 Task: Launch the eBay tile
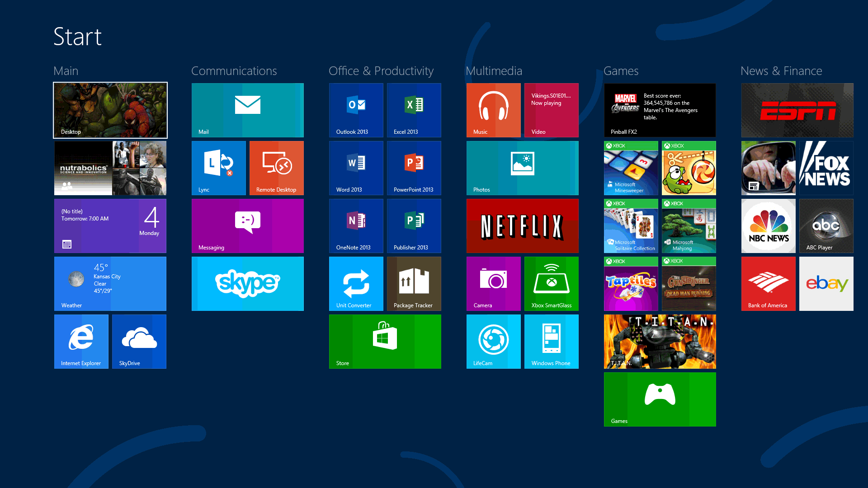pyautogui.click(x=826, y=283)
